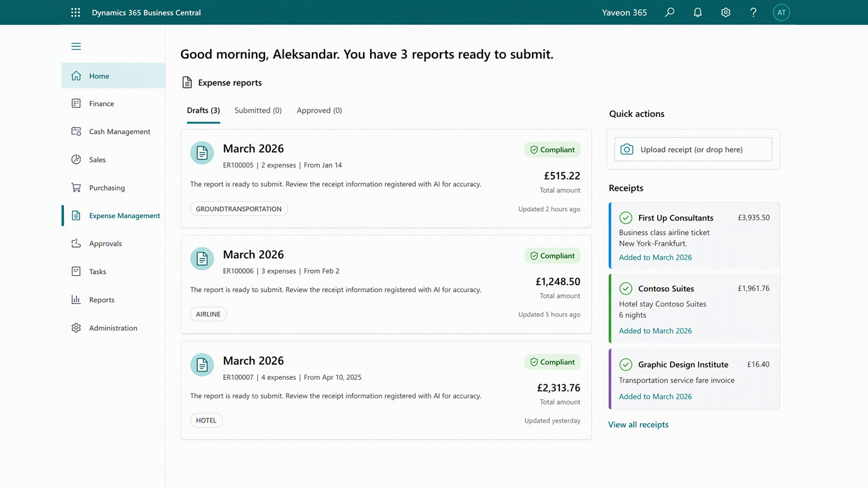Click check icon beside Contoso Suites
The height and width of the screenshot is (488, 868).
point(626,288)
